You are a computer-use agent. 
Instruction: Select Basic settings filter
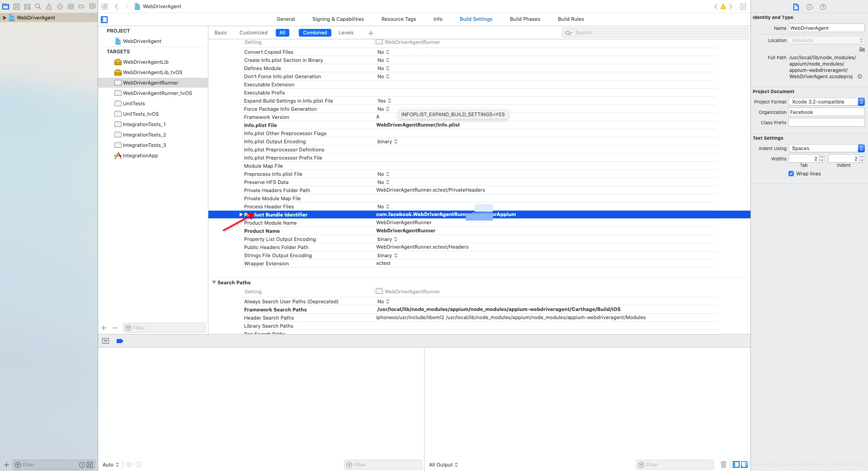(x=221, y=33)
